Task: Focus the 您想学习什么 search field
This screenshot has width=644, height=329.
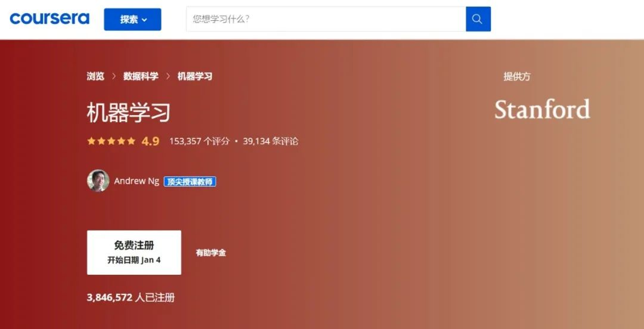Action: coord(326,19)
